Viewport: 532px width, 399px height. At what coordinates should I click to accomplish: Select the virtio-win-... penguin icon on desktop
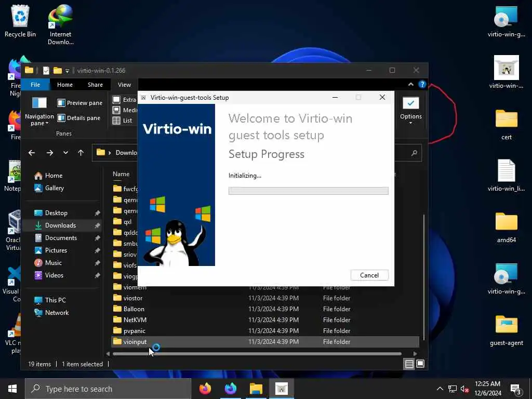tap(506, 72)
